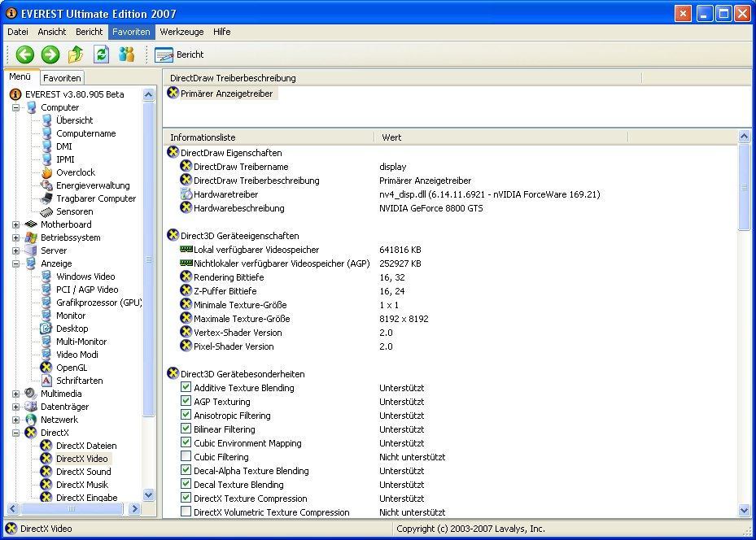Image resolution: width=756 pixels, height=540 pixels.
Task: Click the tree panel vertical scrollbar thumb
Action: [x=148, y=259]
